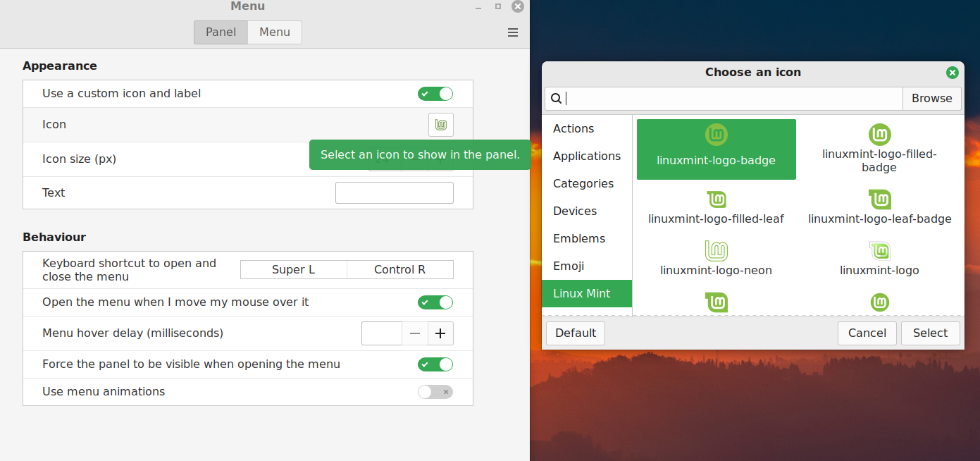Viewport: 980px width, 461px height.
Task: Enable Use menu animations
Action: tap(435, 392)
